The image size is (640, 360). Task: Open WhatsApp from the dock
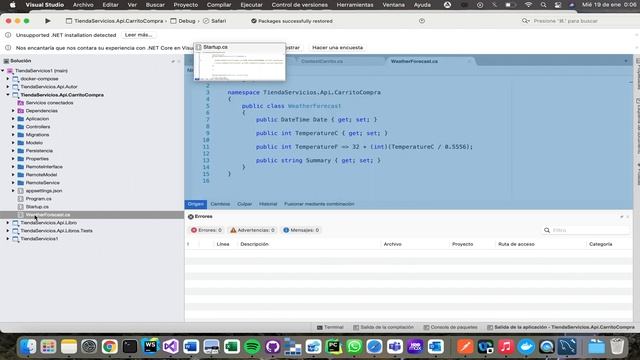pos(354,347)
